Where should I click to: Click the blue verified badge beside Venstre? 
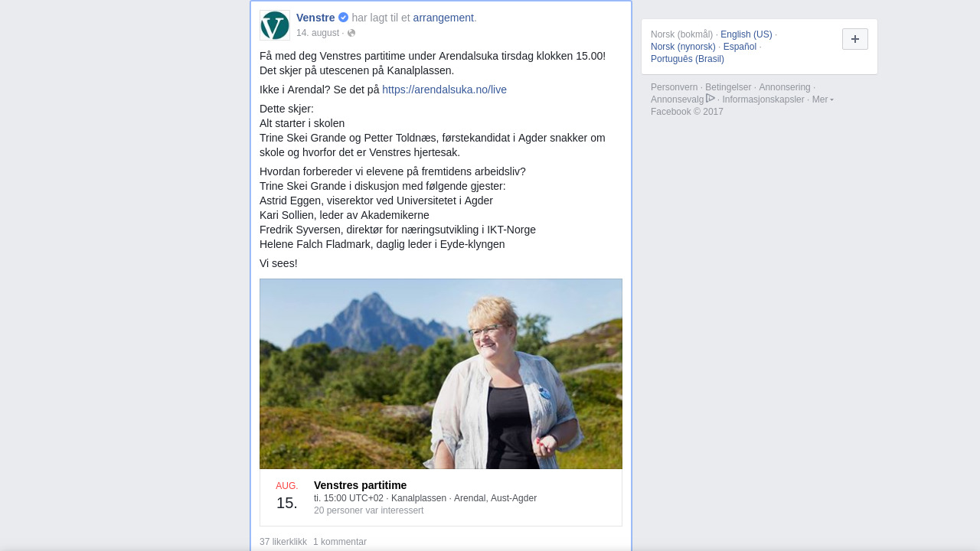coord(344,18)
